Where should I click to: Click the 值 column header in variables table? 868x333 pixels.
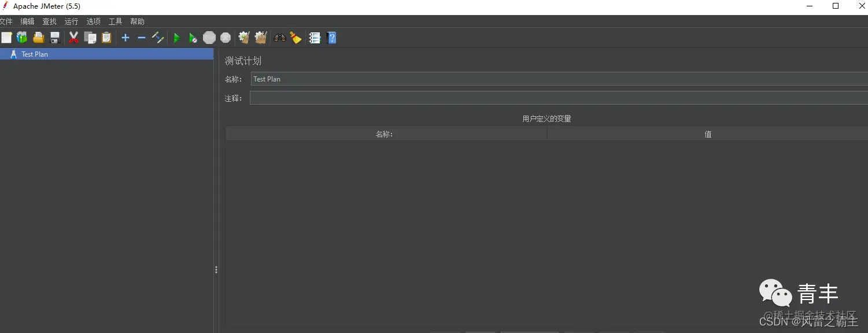click(x=708, y=134)
